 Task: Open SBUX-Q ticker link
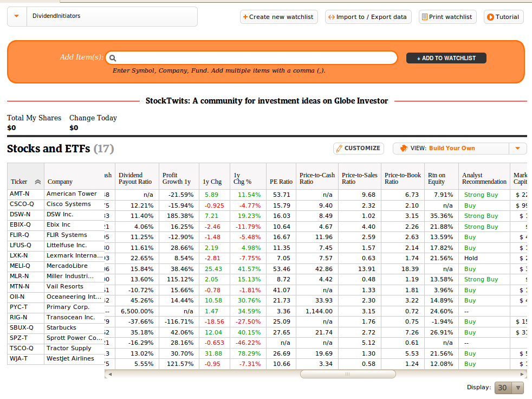[x=21, y=327]
